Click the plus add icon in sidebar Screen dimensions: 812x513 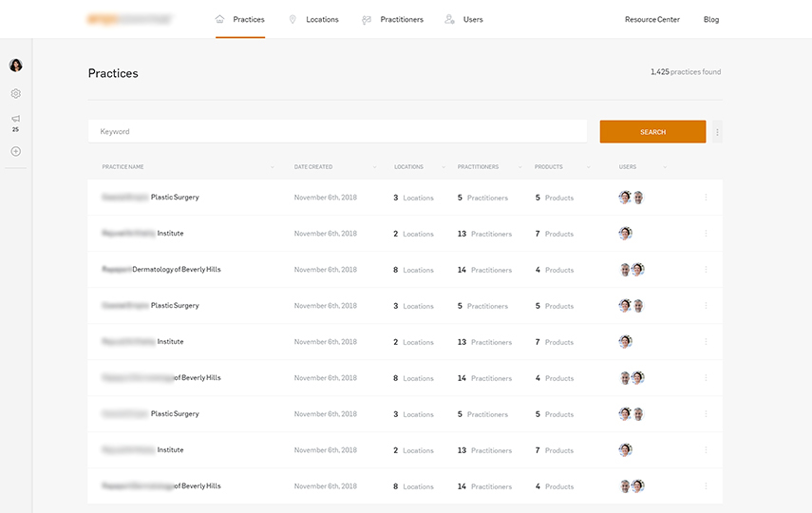(x=16, y=151)
